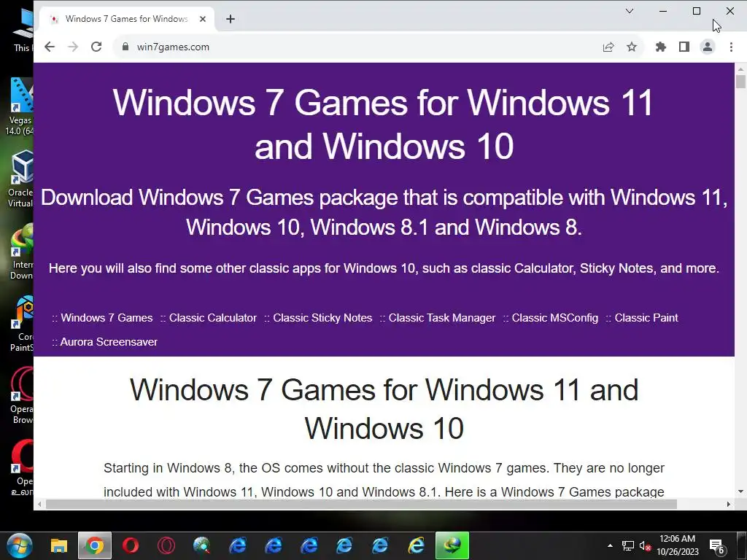Open the yellow-ring Internet Explorer icon
The image size is (747, 560).
[x=417, y=545]
